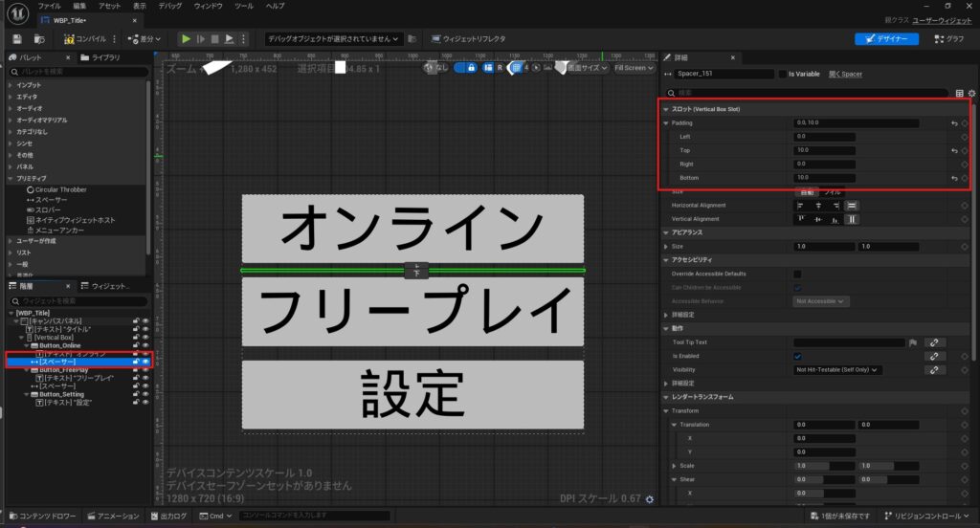Screen dimensions: 980x528
Task: Collapse the レンダートランスフォーム section
Action: (666, 397)
